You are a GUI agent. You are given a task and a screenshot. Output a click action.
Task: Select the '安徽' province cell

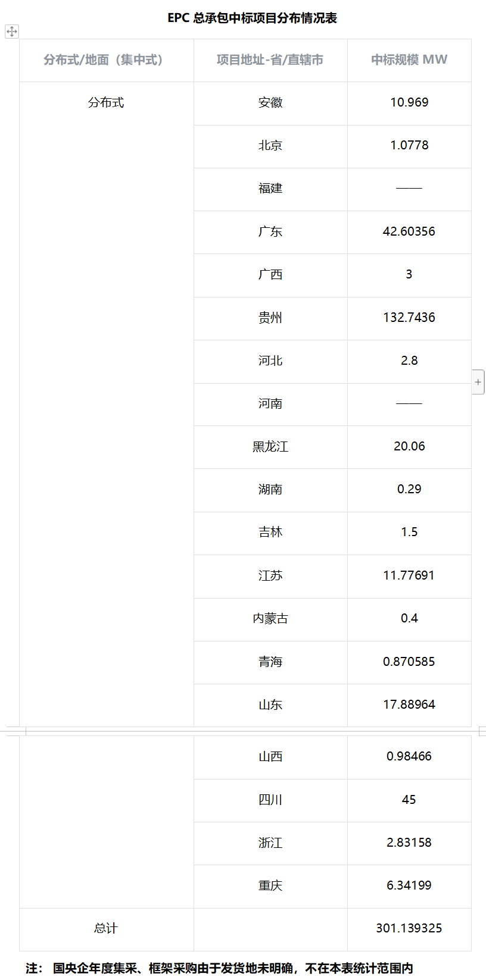pyautogui.click(x=270, y=102)
